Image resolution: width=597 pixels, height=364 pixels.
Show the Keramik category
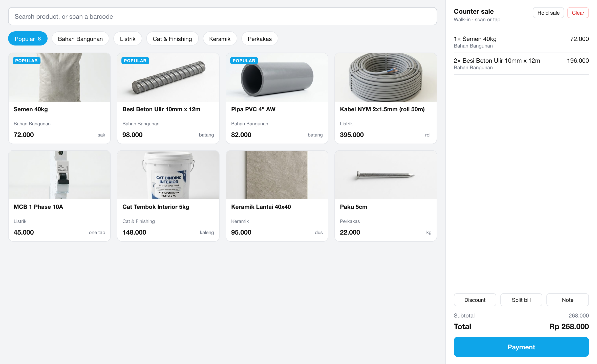click(220, 39)
